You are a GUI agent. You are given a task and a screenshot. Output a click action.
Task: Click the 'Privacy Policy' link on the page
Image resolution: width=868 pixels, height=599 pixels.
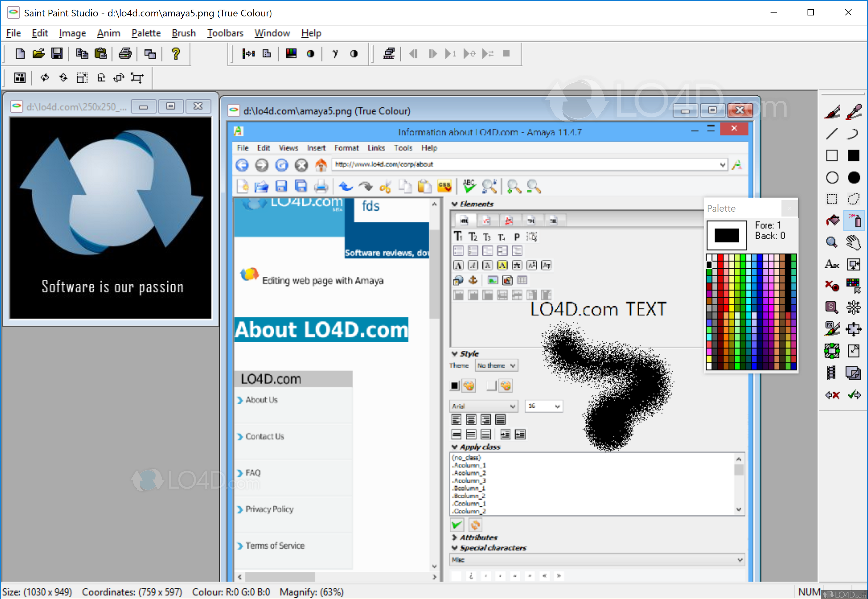[x=269, y=509]
